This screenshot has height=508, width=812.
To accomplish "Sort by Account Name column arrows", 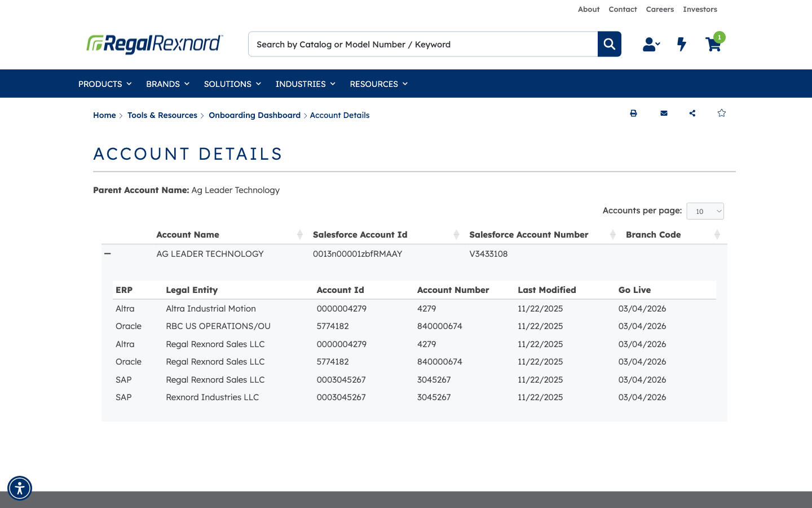I will click(300, 235).
